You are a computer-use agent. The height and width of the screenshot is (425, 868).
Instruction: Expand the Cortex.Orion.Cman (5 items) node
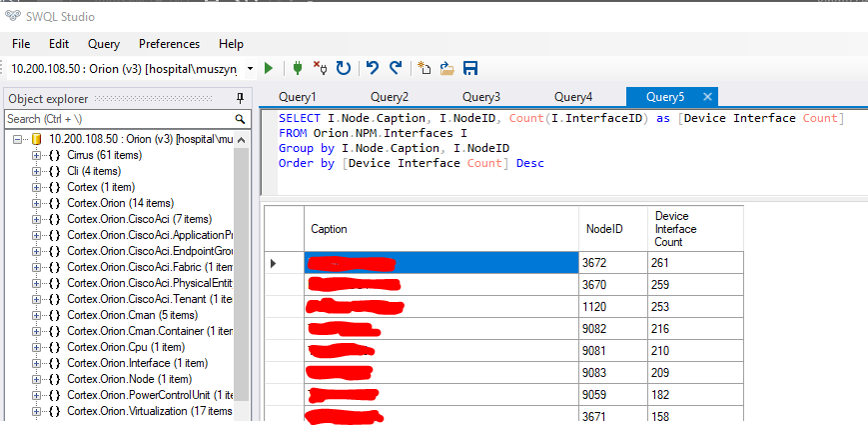tap(37, 315)
